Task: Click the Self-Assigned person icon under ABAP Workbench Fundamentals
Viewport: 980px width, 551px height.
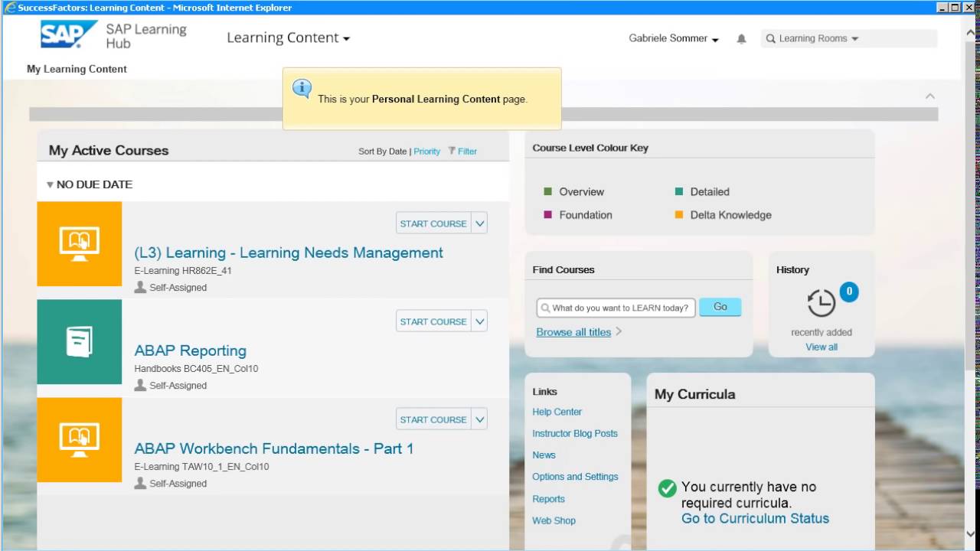Action: point(140,483)
